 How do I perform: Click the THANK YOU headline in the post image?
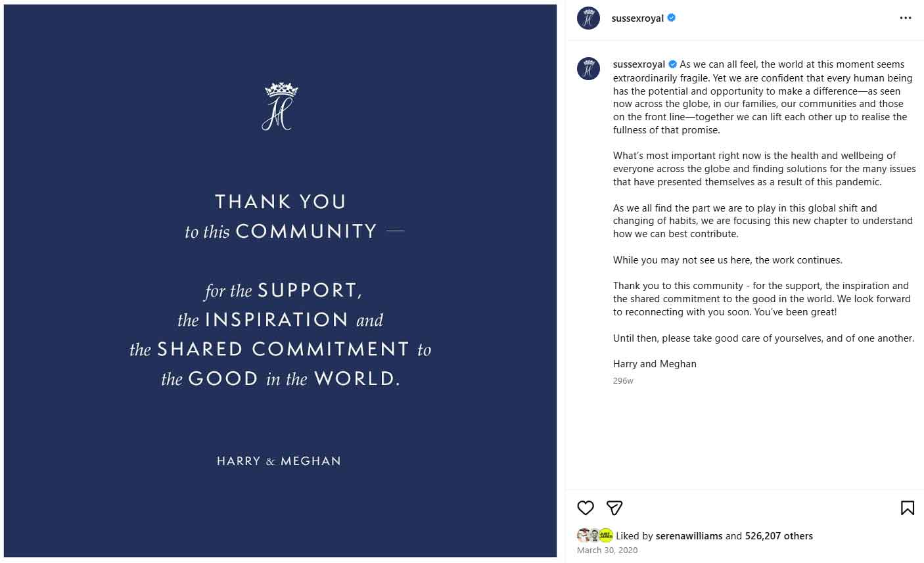(281, 202)
